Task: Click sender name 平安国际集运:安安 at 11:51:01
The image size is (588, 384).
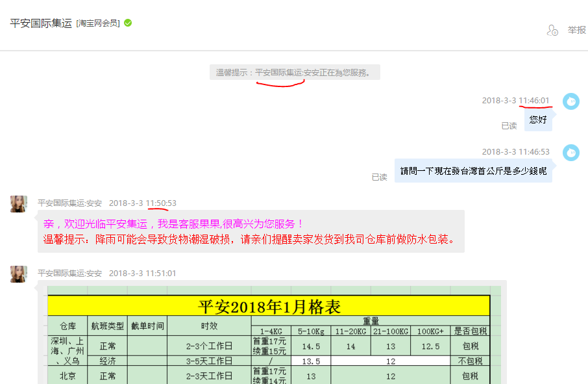Action: coord(69,274)
